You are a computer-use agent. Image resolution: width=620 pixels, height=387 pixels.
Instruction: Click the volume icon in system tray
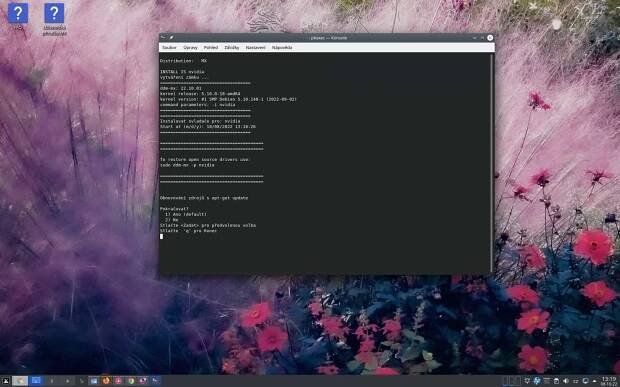click(566, 381)
